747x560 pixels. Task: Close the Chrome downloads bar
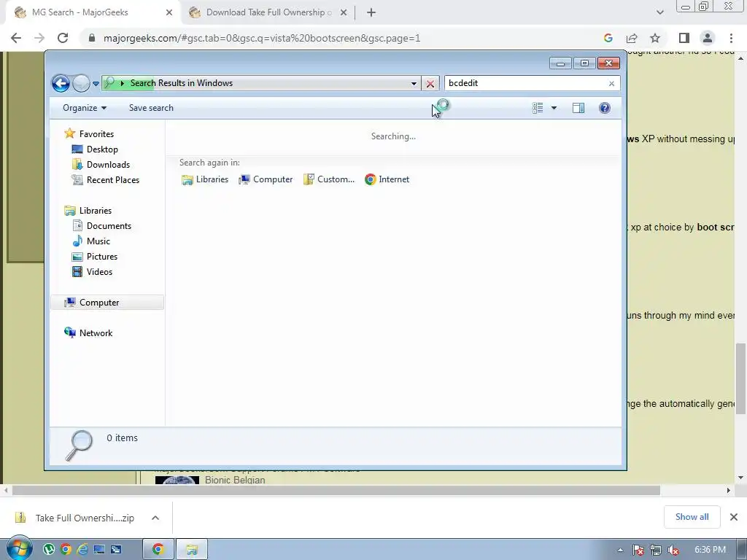point(734,517)
